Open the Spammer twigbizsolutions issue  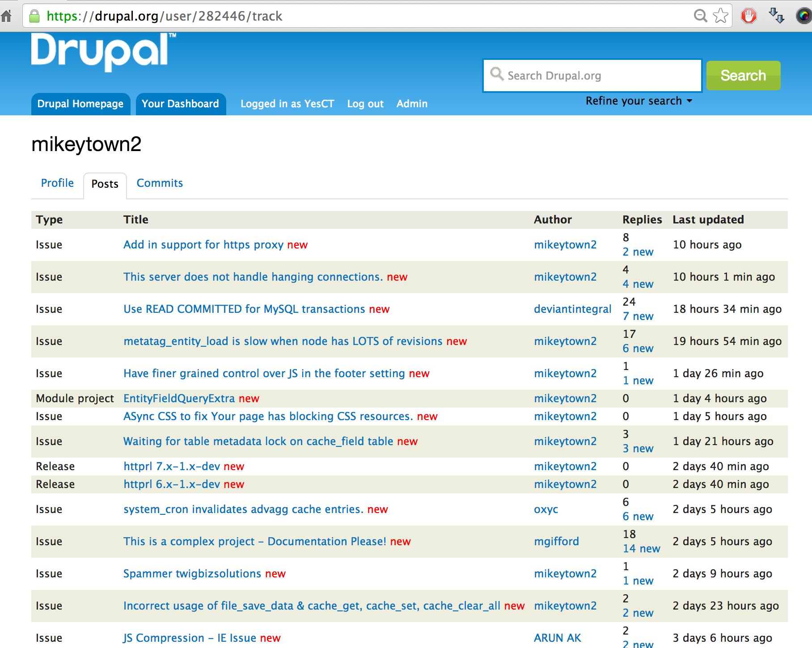pyautogui.click(x=192, y=574)
